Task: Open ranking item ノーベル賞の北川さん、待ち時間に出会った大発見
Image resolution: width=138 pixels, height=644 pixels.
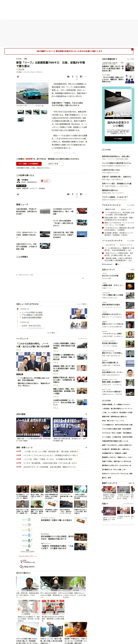Action: (x=119, y=213)
